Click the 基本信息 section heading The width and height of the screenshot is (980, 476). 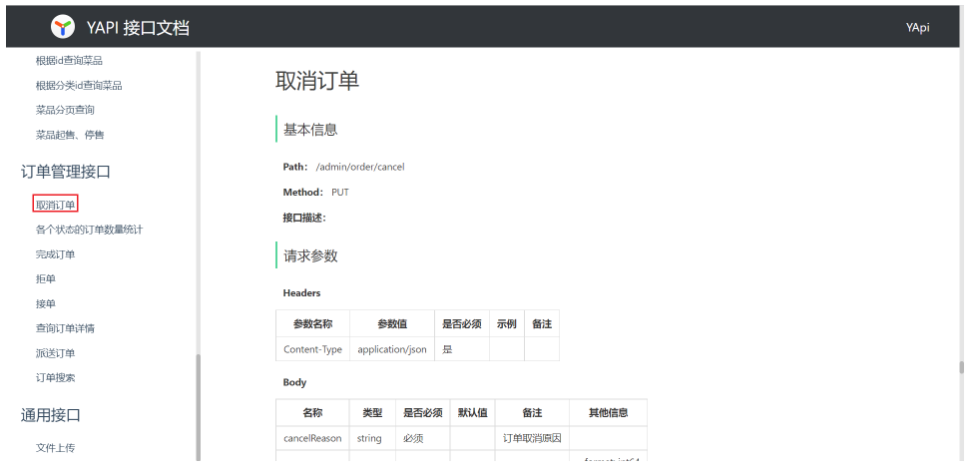310,130
